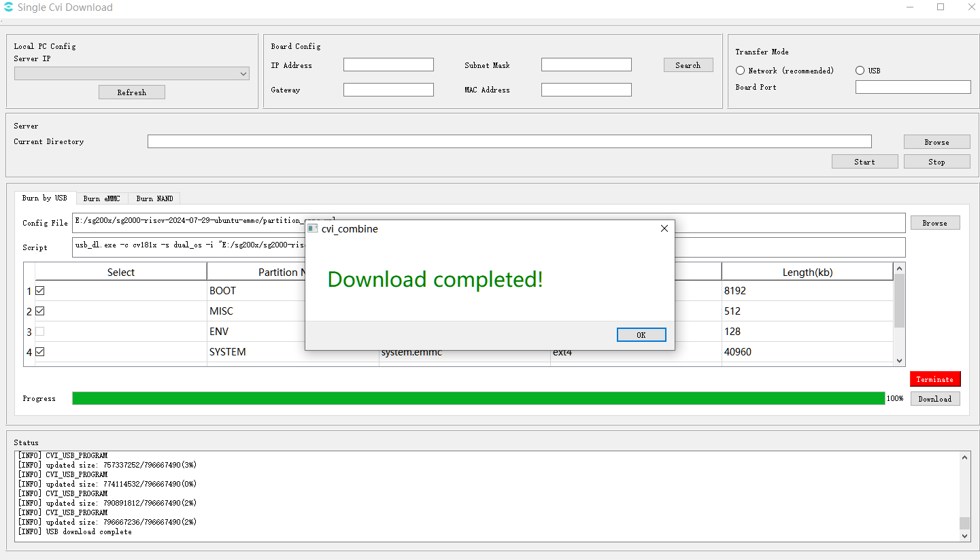980x560 pixels.
Task: Click the green progress bar
Action: pos(478,398)
